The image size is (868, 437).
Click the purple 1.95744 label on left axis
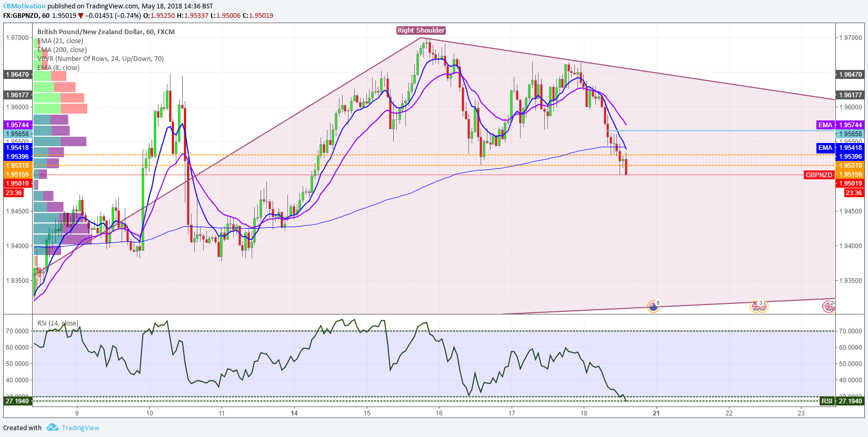(x=17, y=125)
